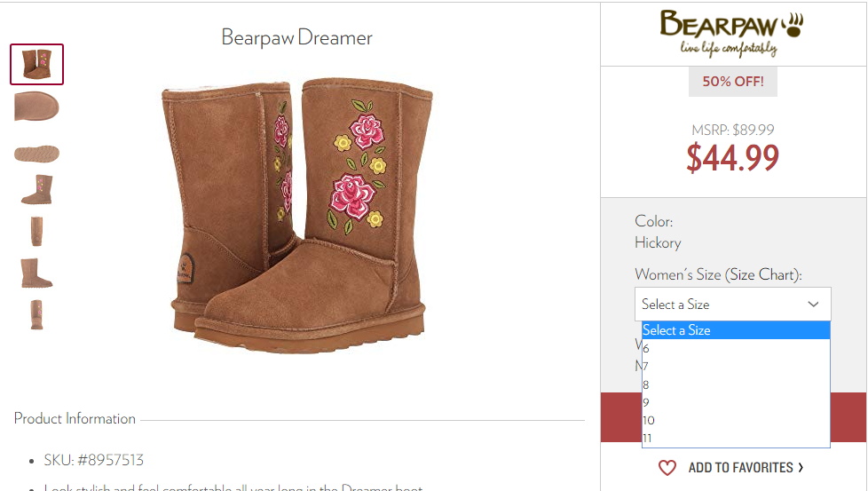Open the narrow boot front-view thumbnail
This screenshot has width=868, height=491.
tap(36, 231)
